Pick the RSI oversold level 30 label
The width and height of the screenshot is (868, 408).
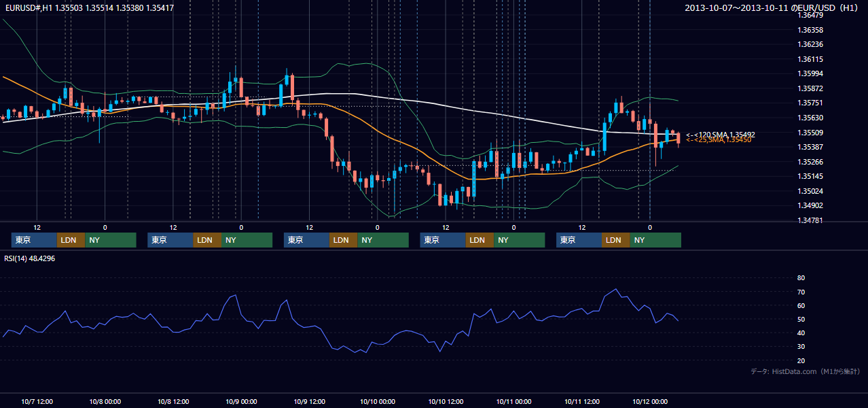(x=801, y=347)
